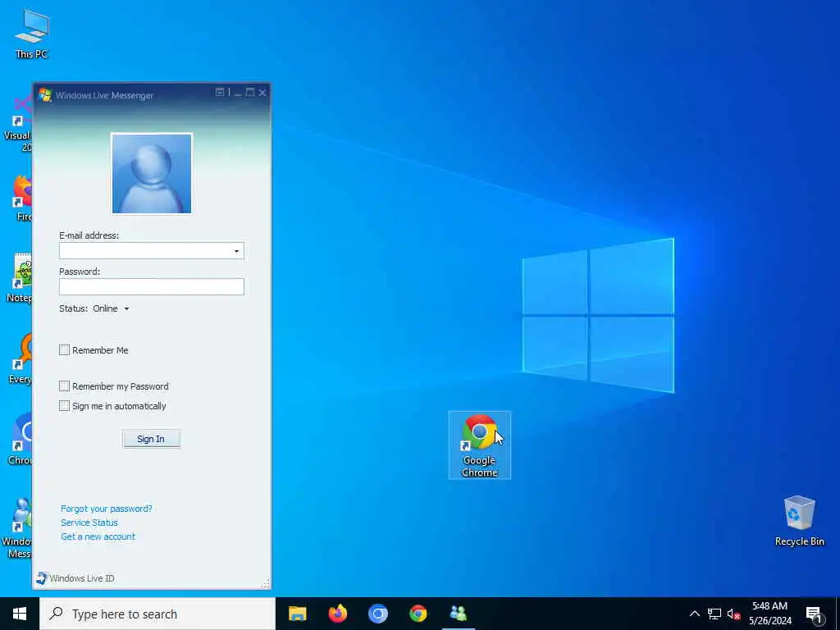Viewport: 840px width, 630px height.
Task: Click the taskbar search box
Action: [x=157, y=614]
